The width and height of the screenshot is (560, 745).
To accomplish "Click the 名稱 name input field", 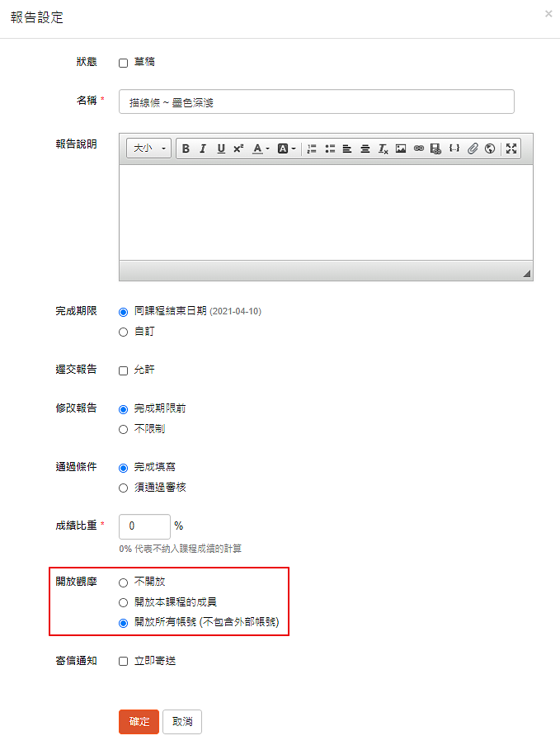I will click(317, 101).
